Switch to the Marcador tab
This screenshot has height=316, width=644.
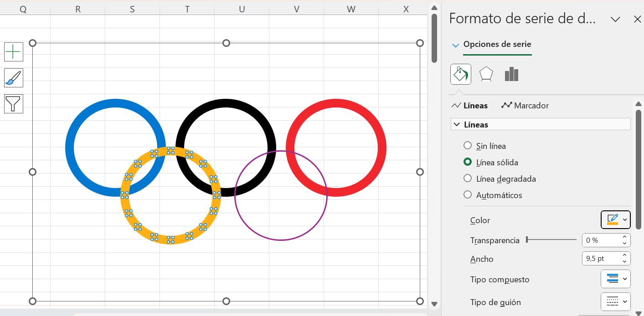pos(525,106)
